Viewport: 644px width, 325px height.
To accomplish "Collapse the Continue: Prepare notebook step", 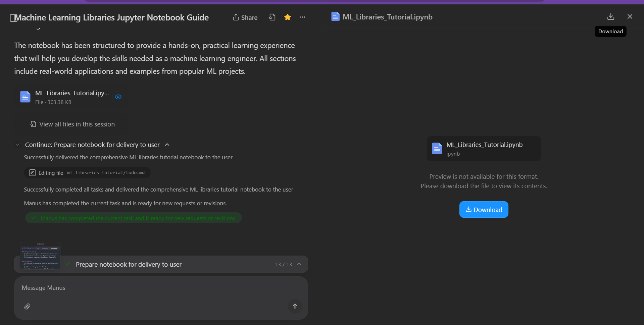I will 167,145.
